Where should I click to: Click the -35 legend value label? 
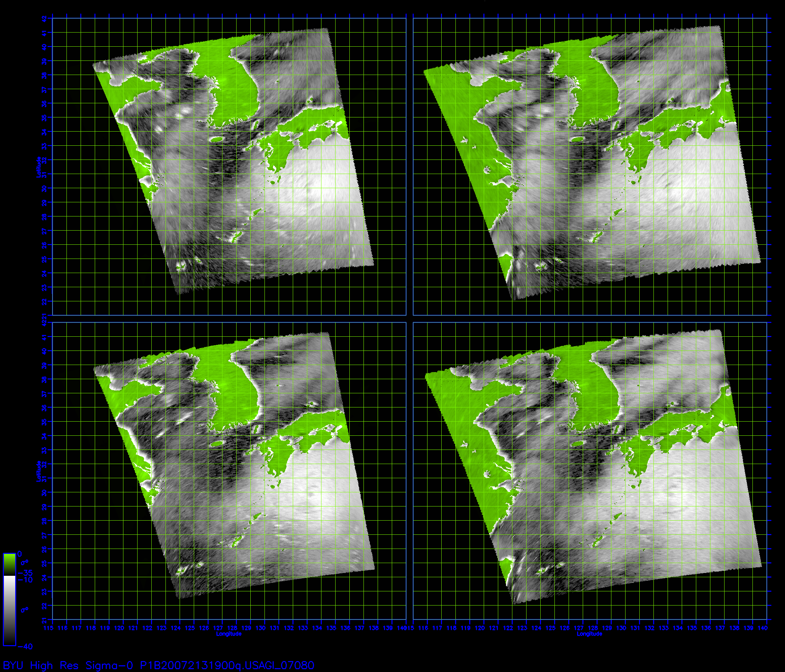coord(25,573)
